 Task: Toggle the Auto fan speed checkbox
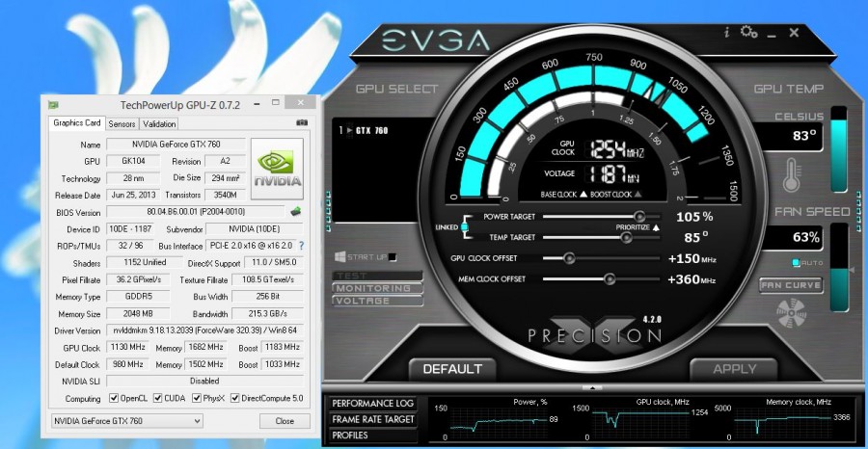pyautogui.click(x=796, y=263)
